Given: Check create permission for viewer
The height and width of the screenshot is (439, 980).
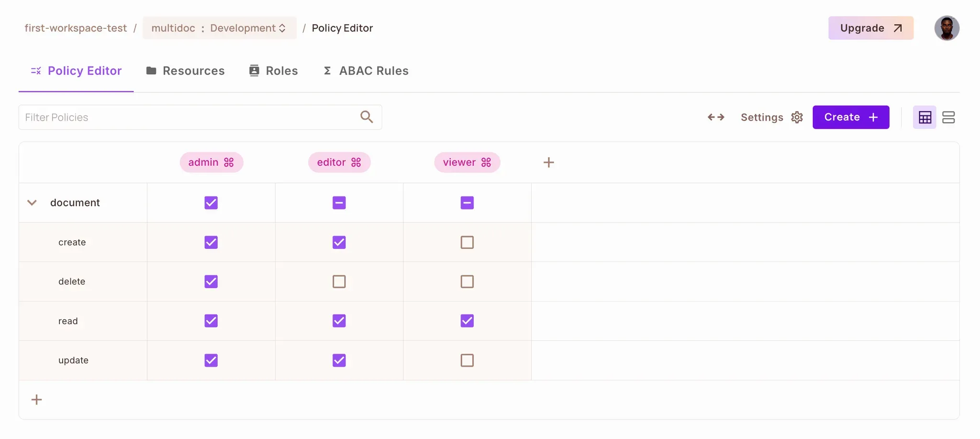Looking at the screenshot, I should pos(467,242).
